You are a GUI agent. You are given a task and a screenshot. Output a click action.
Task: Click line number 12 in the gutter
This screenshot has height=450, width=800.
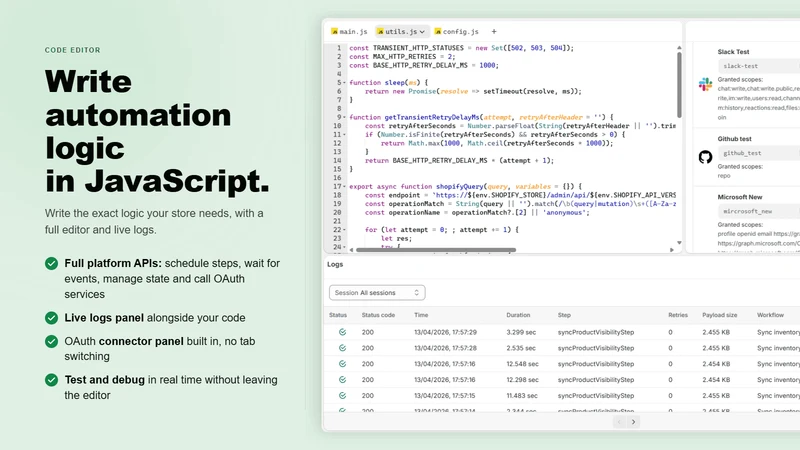tap(337, 143)
